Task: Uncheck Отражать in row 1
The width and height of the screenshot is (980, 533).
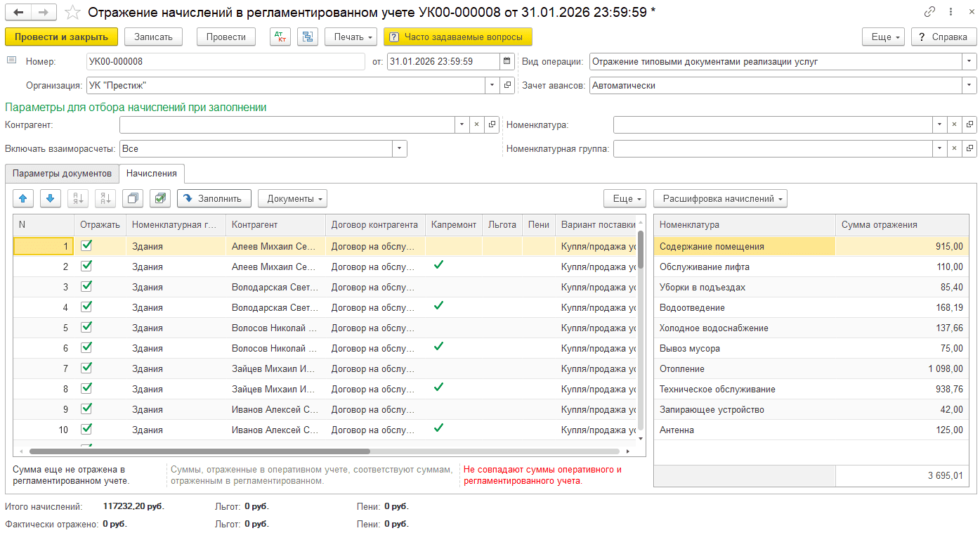Action: (x=86, y=246)
